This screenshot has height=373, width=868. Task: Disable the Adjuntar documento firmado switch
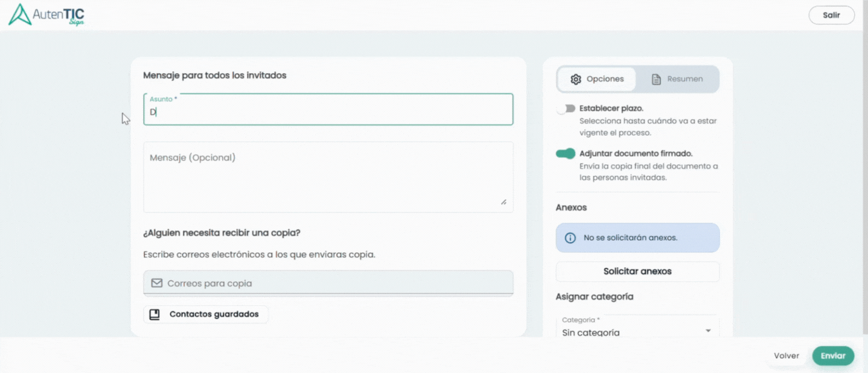[566, 154]
